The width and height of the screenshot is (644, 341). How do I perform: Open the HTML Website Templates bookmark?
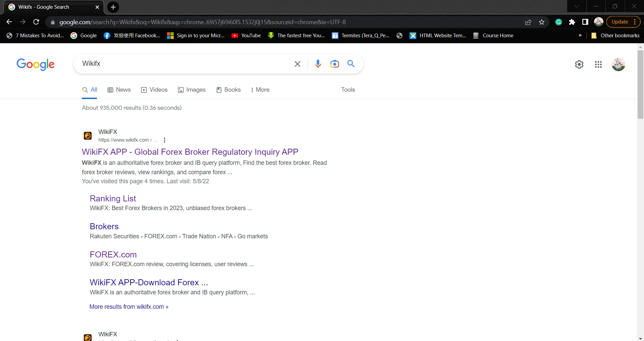[x=438, y=36]
